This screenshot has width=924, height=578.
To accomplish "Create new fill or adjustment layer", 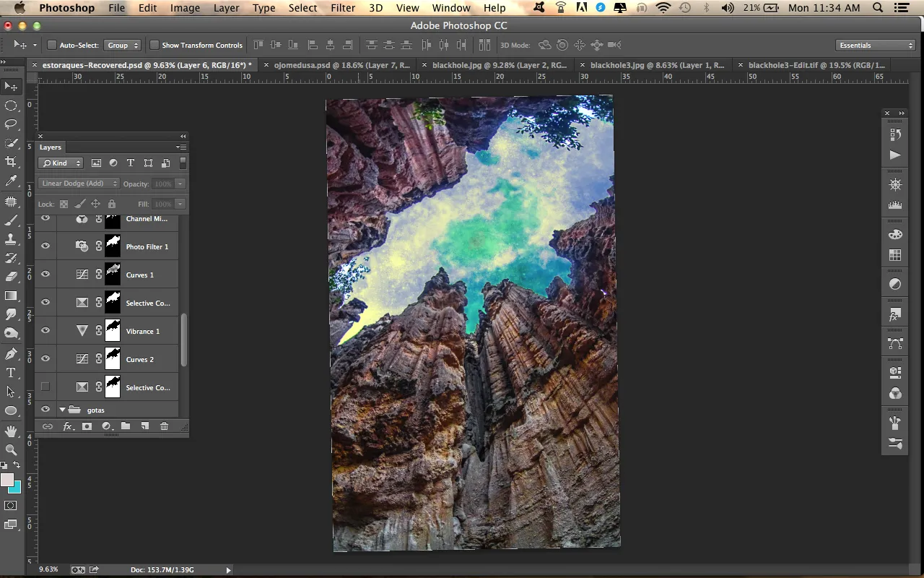I will point(107,426).
